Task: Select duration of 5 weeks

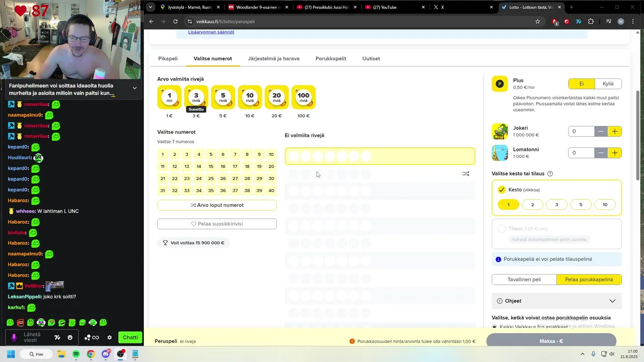Action: coord(581,205)
